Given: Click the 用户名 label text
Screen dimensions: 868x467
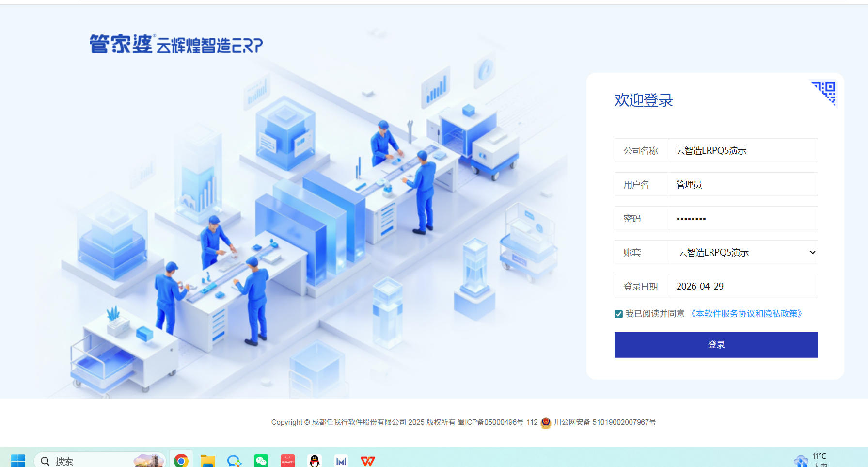Looking at the screenshot, I should pos(636,184).
